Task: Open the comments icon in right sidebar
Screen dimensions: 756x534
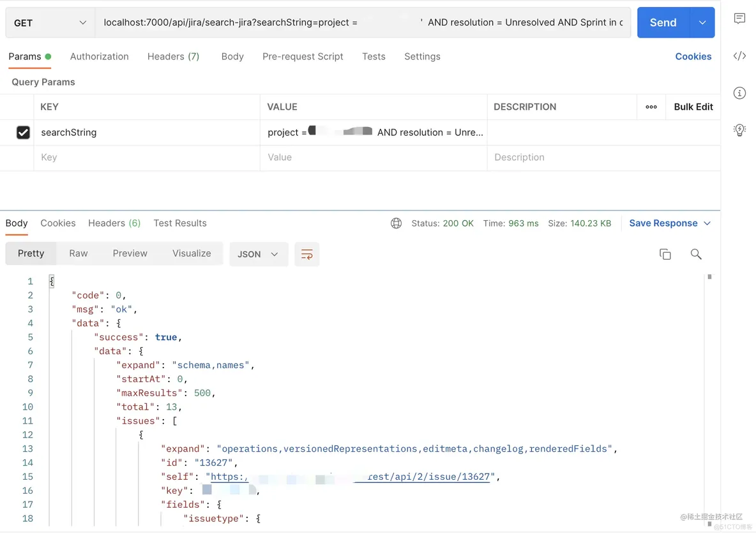Action: pyautogui.click(x=739, y=19)
